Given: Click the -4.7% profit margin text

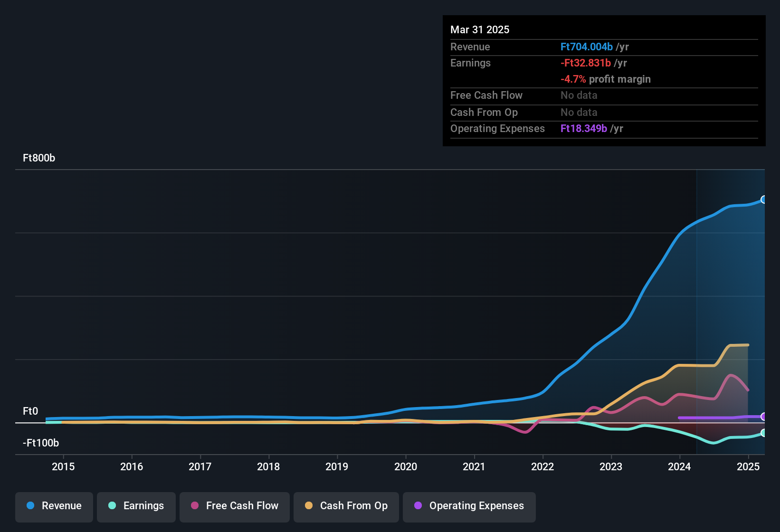Looking at the screenshot, I should coord(606,79).
